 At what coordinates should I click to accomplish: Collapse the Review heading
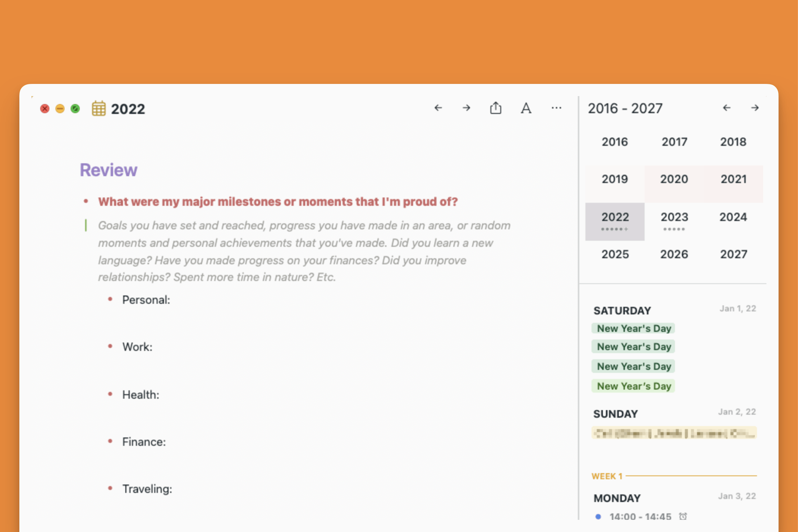click(x=108, y=170)
